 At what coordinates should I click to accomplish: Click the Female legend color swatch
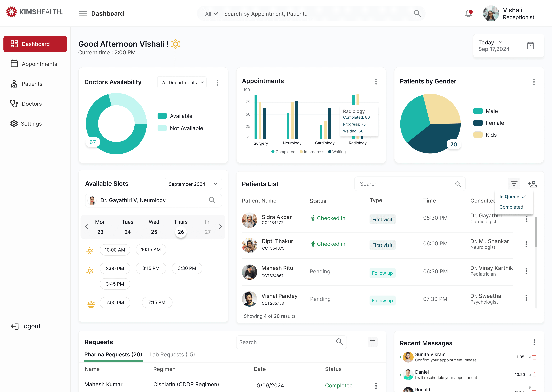[478, 123]
